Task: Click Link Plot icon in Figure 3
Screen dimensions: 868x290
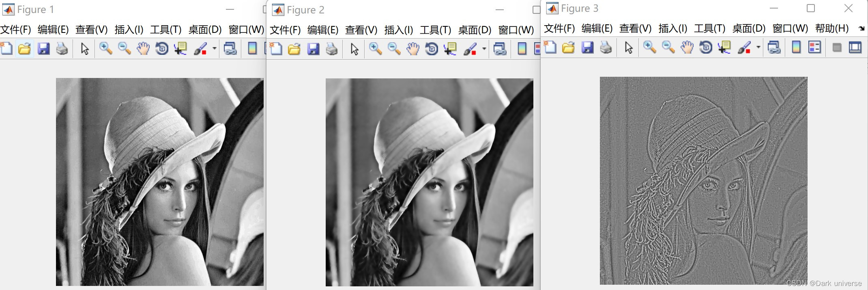Action: click(x=774, y=48)
